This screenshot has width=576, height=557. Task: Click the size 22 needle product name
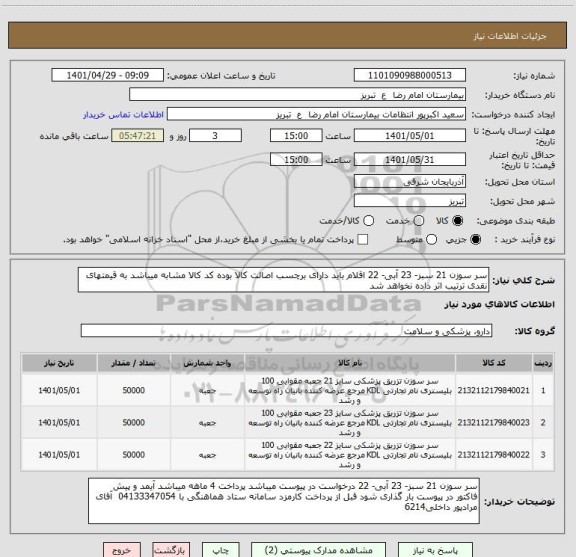pos(350,455)
